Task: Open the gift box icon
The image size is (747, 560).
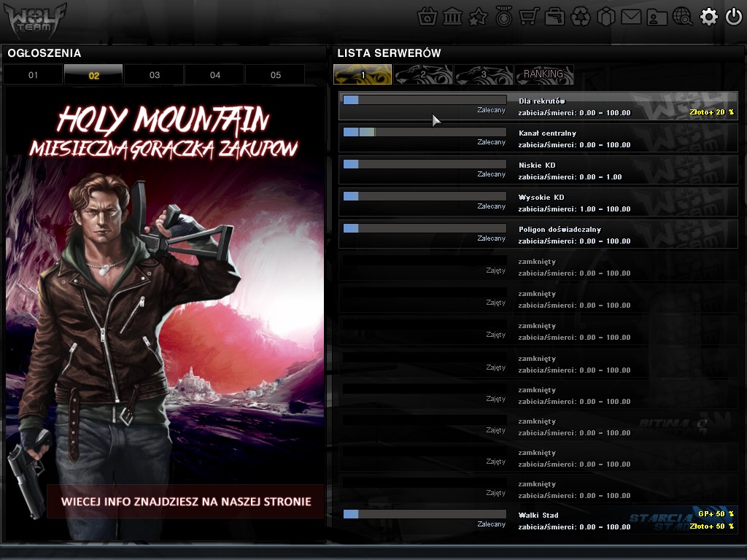Action: 606,17
